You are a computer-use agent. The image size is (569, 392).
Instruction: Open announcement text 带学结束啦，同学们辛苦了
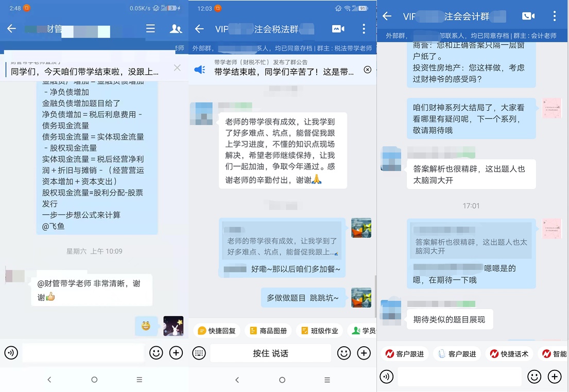tap(284, 72)
